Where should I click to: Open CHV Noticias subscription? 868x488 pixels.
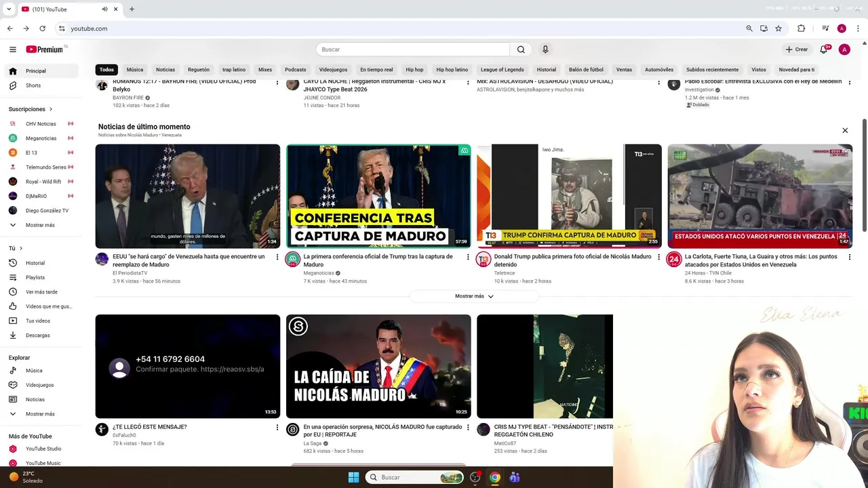point(41,124)
